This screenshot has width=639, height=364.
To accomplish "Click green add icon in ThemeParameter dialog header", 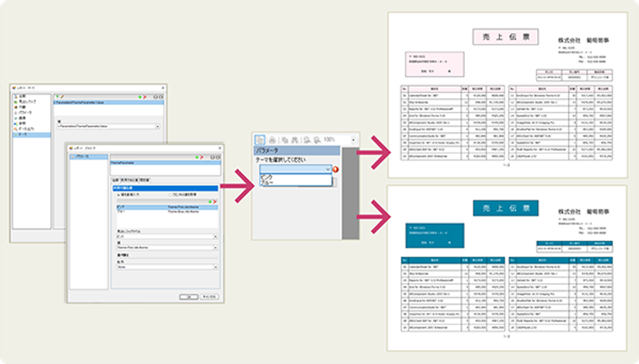I will (x=197, y=157).
